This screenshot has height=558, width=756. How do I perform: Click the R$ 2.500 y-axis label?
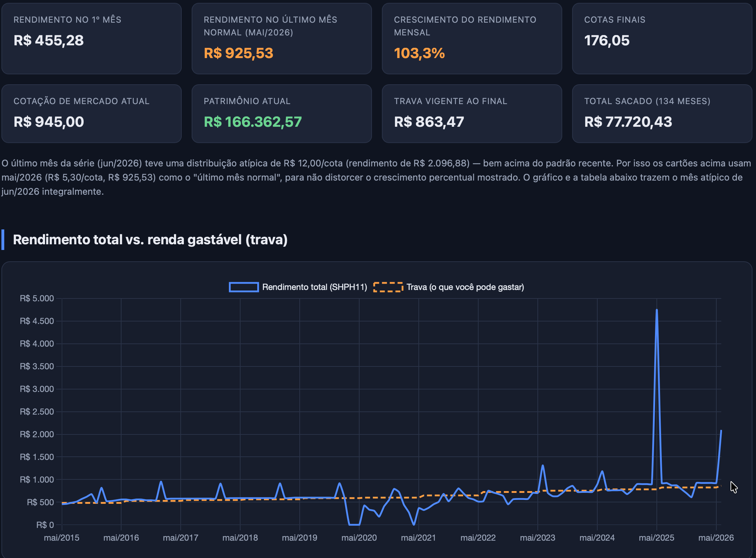[37, 412]
